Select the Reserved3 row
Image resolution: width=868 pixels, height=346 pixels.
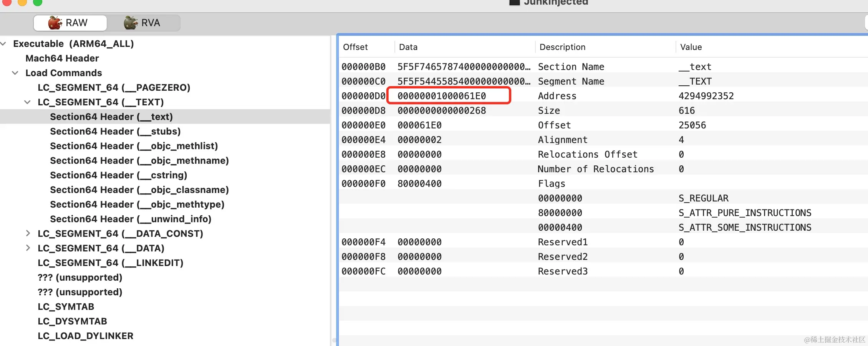click(x=603, y=271)
